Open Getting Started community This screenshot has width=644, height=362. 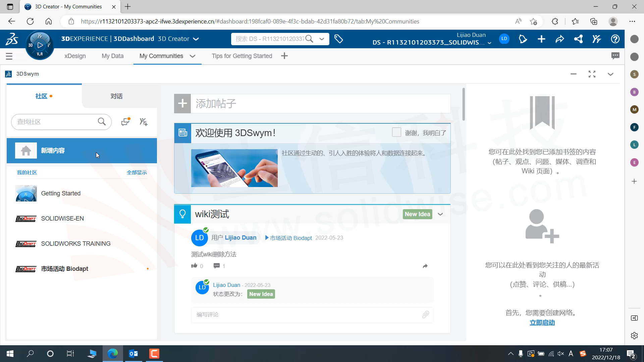82,193
